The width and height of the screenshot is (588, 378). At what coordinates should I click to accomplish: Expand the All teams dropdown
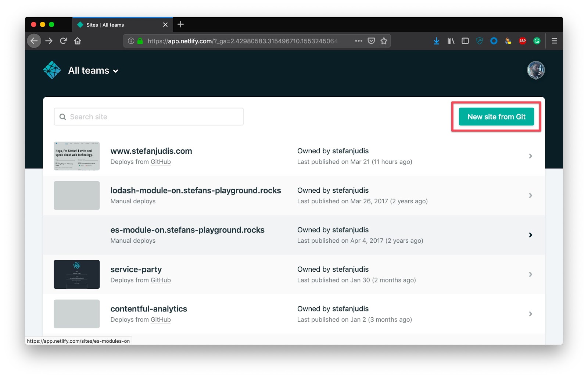coord(93,71)
